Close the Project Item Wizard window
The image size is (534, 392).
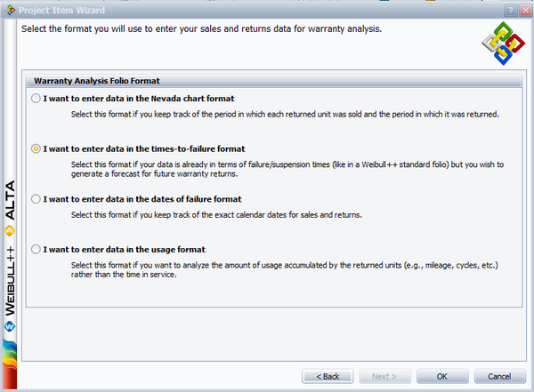[525, 11]
